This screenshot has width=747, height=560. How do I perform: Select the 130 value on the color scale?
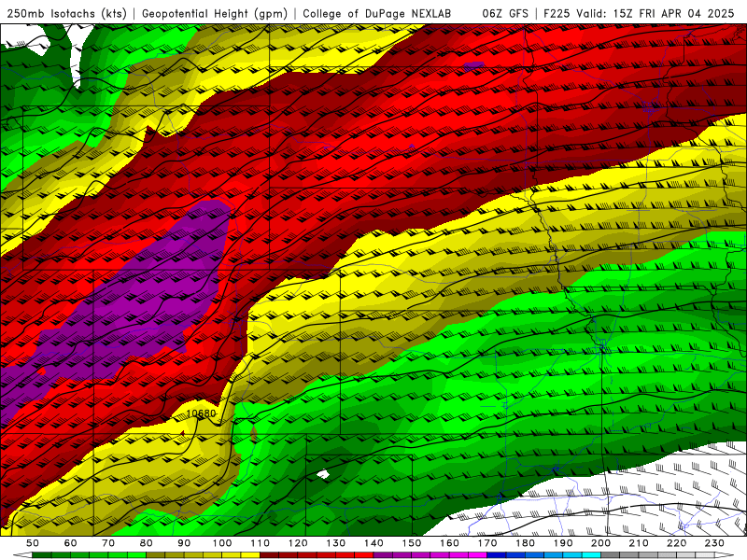coord(336,543)
